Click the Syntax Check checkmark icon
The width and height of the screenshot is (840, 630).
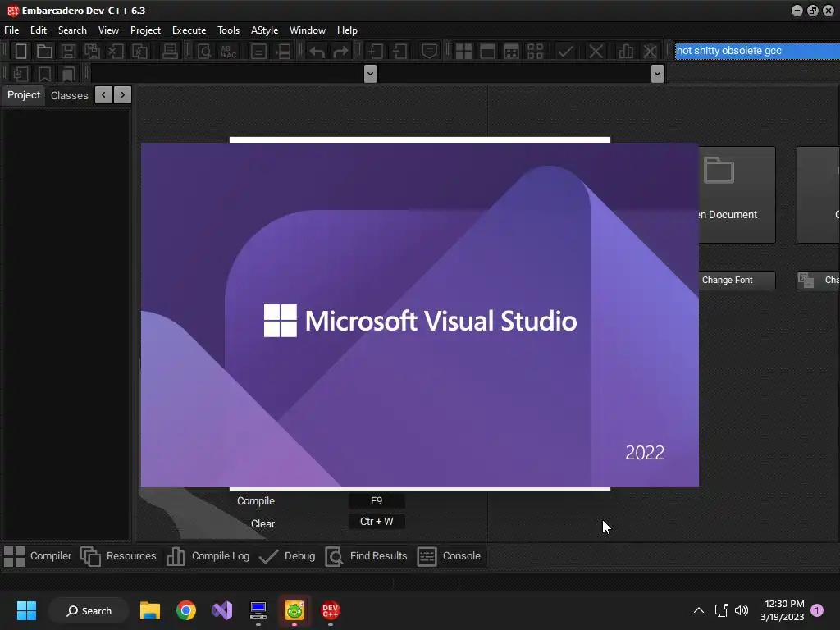(565, 52)
